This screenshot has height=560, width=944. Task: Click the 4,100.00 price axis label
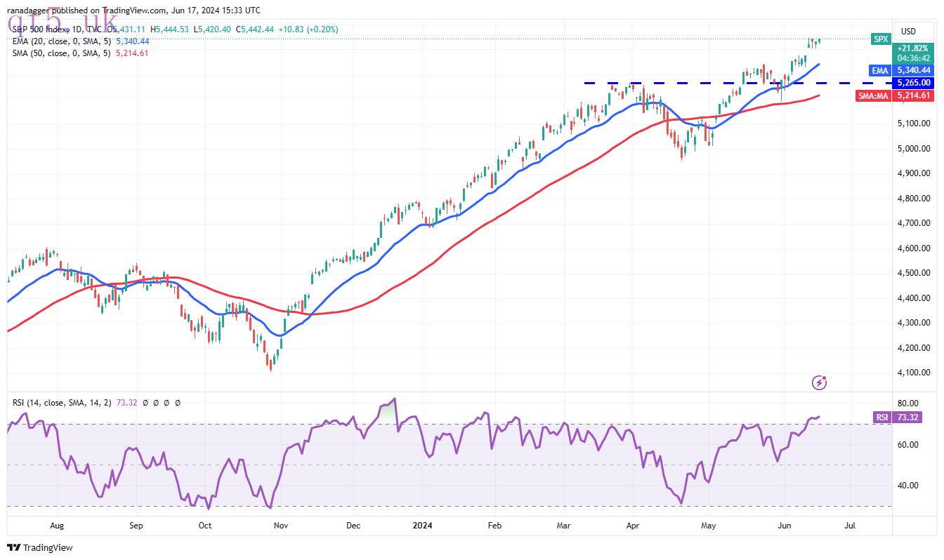(913, 373)
